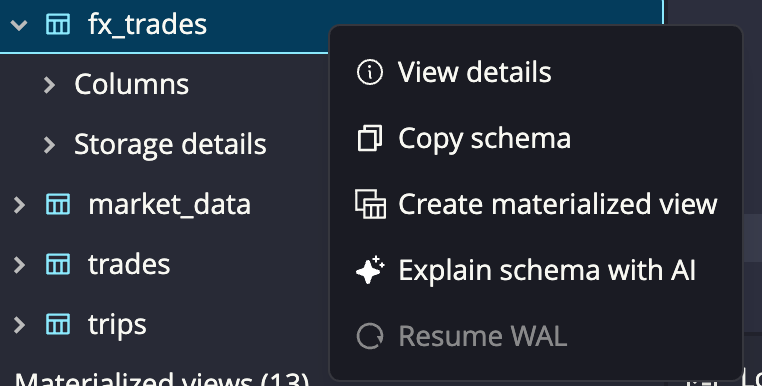Viewport: 762px width, 386px height.
Task: Click the Resume WAL menu entry
Action: click(x=536, y=336)
